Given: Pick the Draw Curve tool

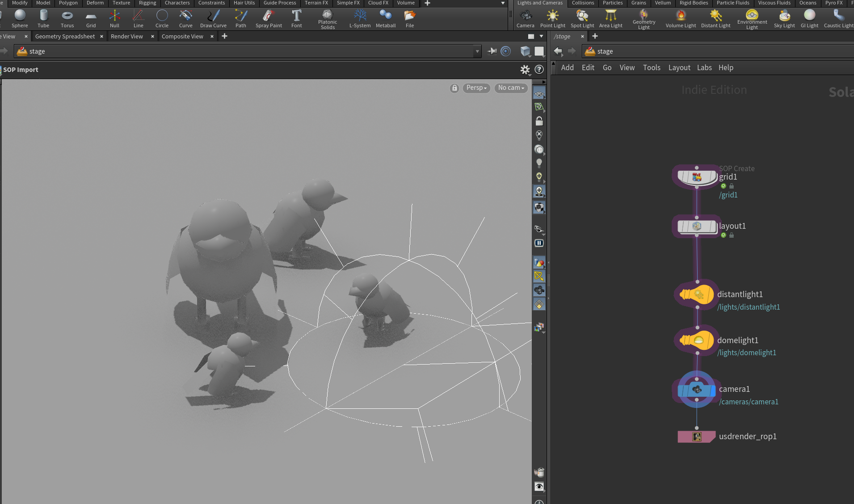Looking at the screenshot, I should pos(213,19).
